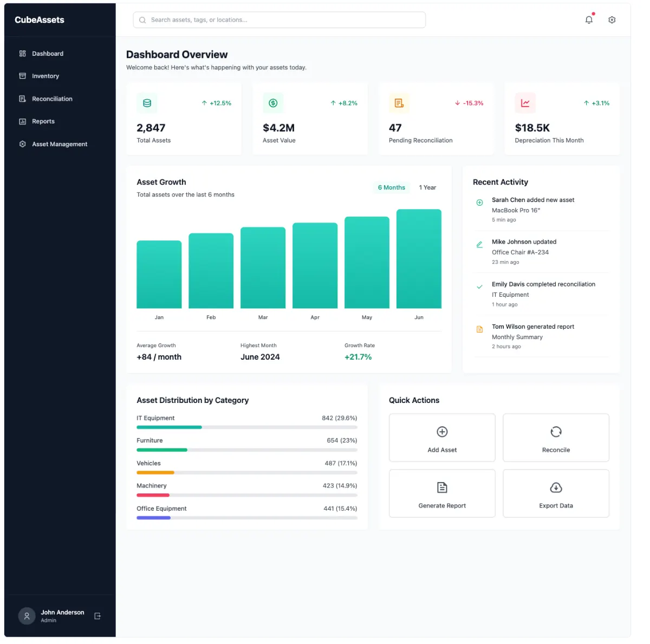Image resolution: width=650 pixels, height=644 pixels.
Task: Click the Generate Report button
Action: [442, 493]
